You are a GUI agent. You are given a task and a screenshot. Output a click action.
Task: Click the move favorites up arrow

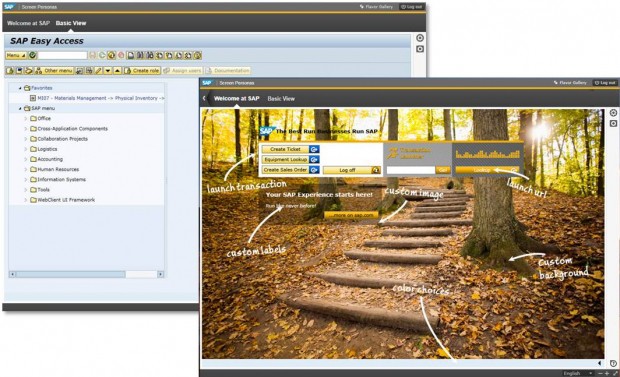point(117,71)
